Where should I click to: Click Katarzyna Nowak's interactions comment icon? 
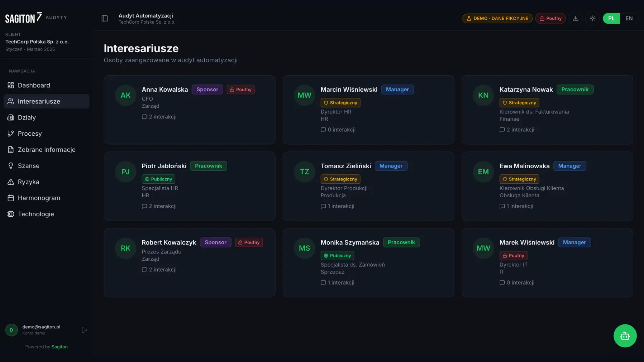pyautogui.click(x=502, y=130)
